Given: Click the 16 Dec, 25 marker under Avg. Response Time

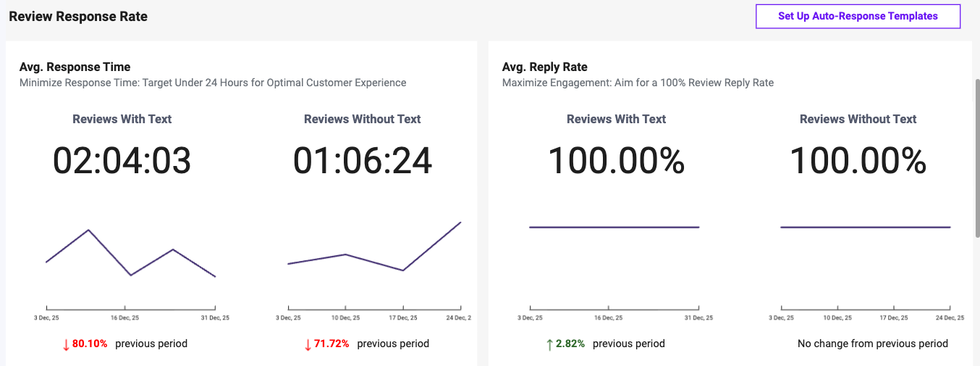Looking at the screenshot, I should (124, 317).
